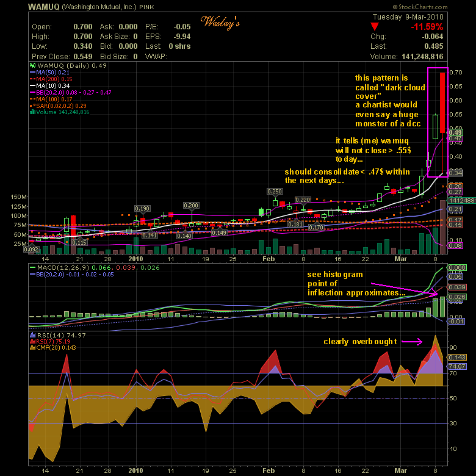Screen dimensions: 476x476
Task: Click the Prev Close value 0.549
Action: pos(83,57)
